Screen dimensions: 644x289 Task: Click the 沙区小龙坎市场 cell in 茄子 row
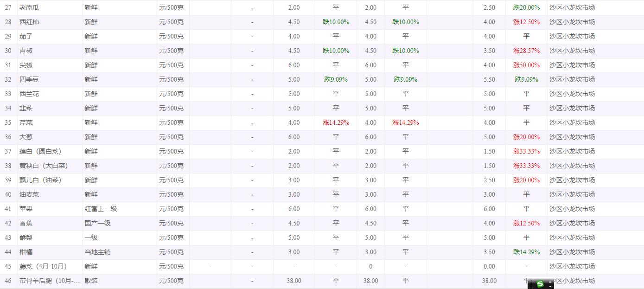tap(572, 36)
